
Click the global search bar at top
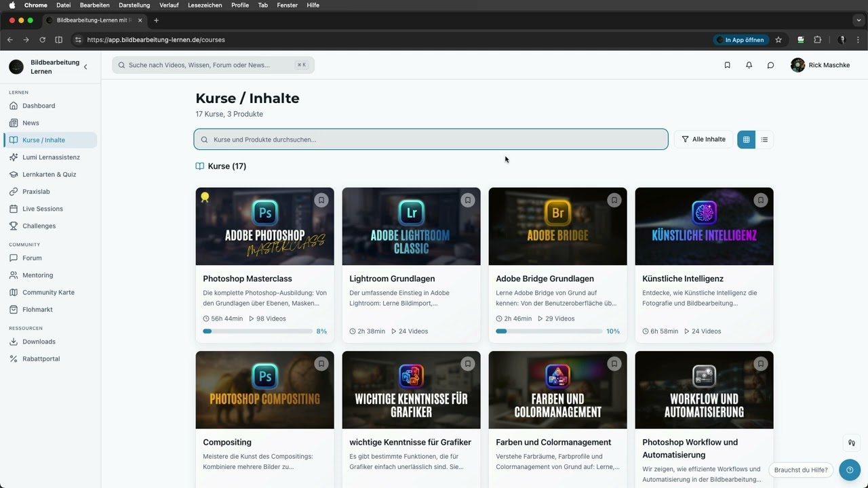pos(213,65)
